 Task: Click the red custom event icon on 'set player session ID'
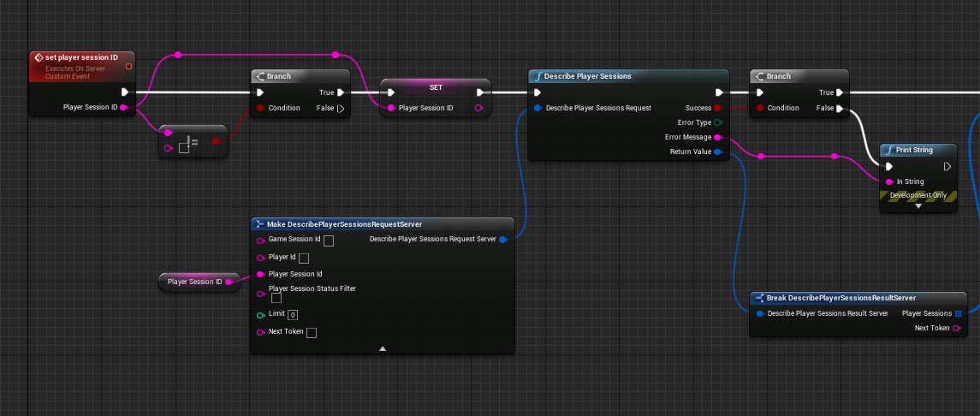pyautogui.click(x=38, y=57)
